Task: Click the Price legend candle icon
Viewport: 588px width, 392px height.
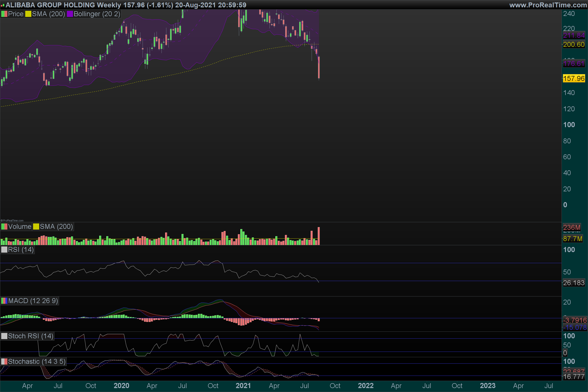Action: coord(4,14)
